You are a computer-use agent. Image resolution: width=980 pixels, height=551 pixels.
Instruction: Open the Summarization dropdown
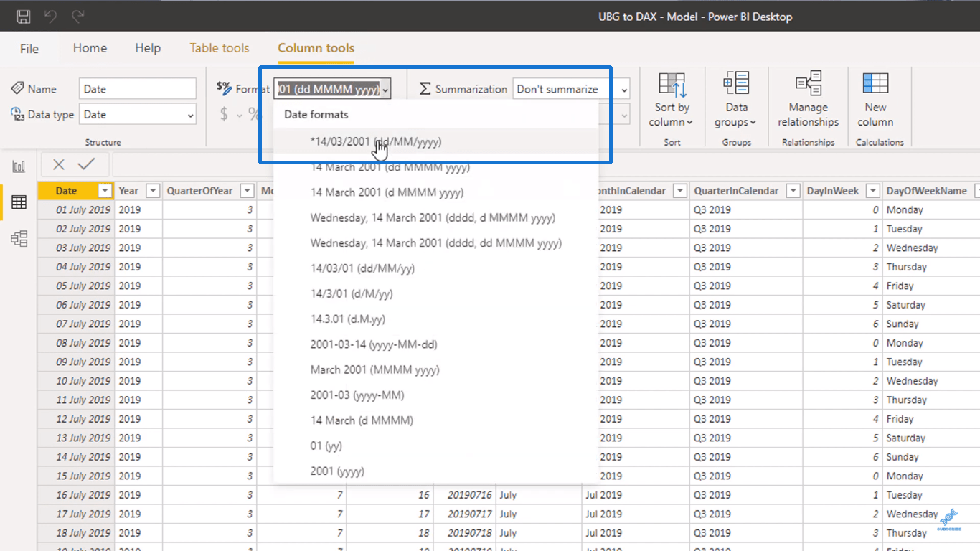point(571,89)
